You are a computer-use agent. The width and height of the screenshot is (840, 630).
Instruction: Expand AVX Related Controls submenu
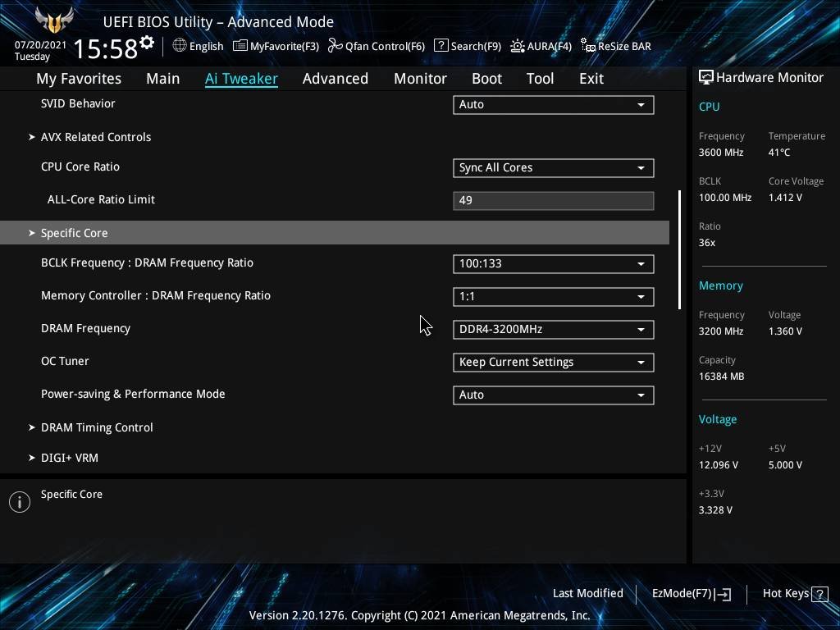(x=95, y=137)
